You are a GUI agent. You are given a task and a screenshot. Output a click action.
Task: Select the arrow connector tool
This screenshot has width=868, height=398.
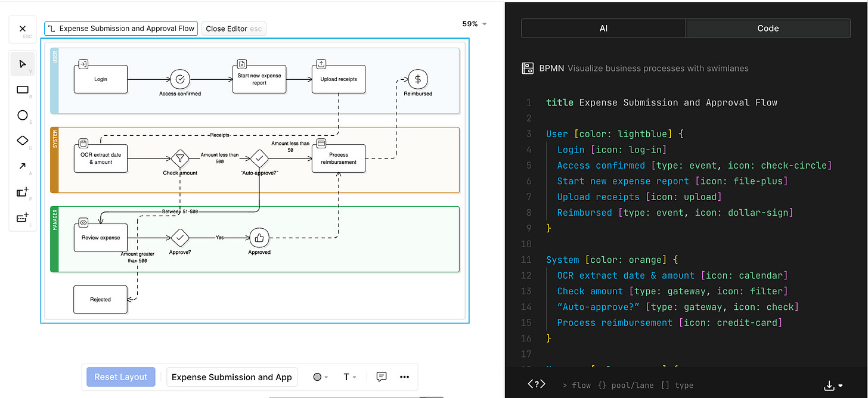coord(23,166)
